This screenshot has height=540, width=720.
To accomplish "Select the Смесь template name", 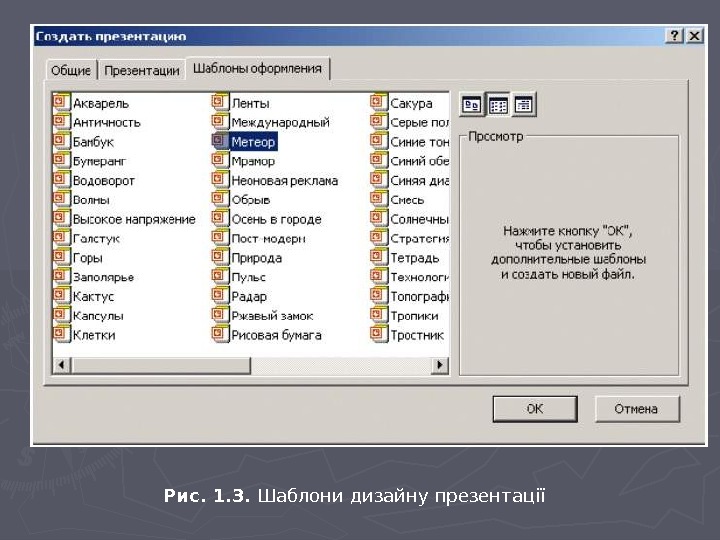I will [x=407, y=200].
